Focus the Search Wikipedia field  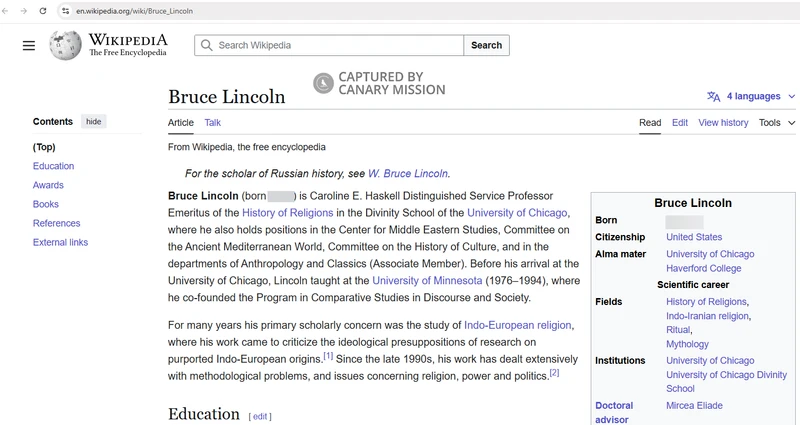tap(329, 45)
